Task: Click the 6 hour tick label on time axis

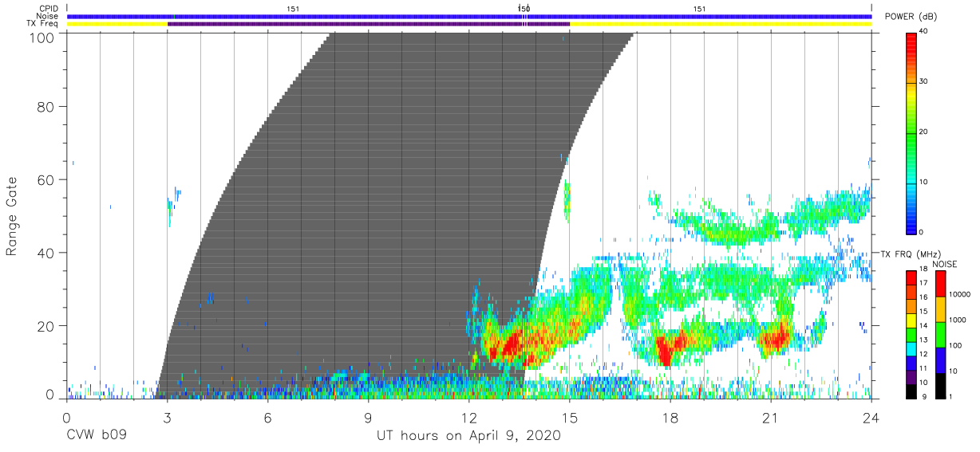Action: pyautogui.click(x=267, y=418)
